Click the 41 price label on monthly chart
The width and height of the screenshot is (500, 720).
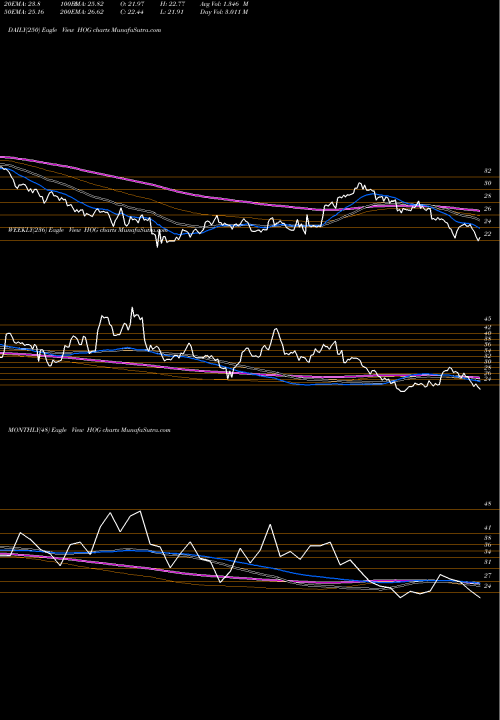(487, 528)
